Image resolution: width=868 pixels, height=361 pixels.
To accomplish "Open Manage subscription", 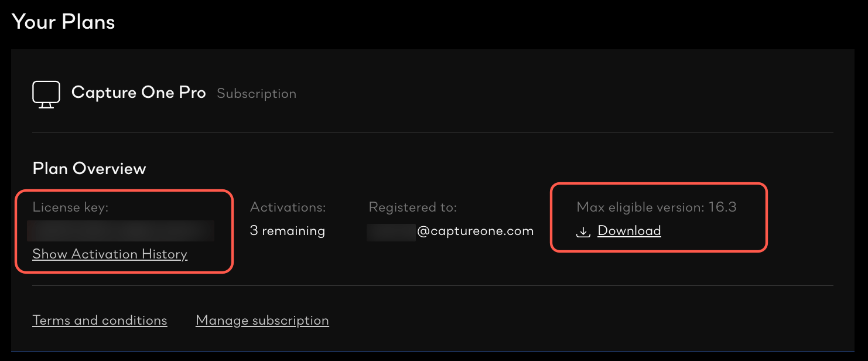I will [262, 320].
